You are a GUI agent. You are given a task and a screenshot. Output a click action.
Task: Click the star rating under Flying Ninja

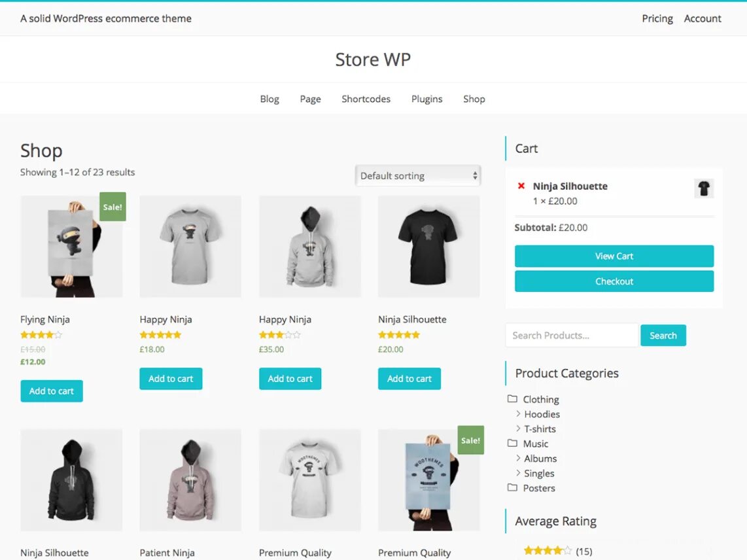tap(41, 334)
